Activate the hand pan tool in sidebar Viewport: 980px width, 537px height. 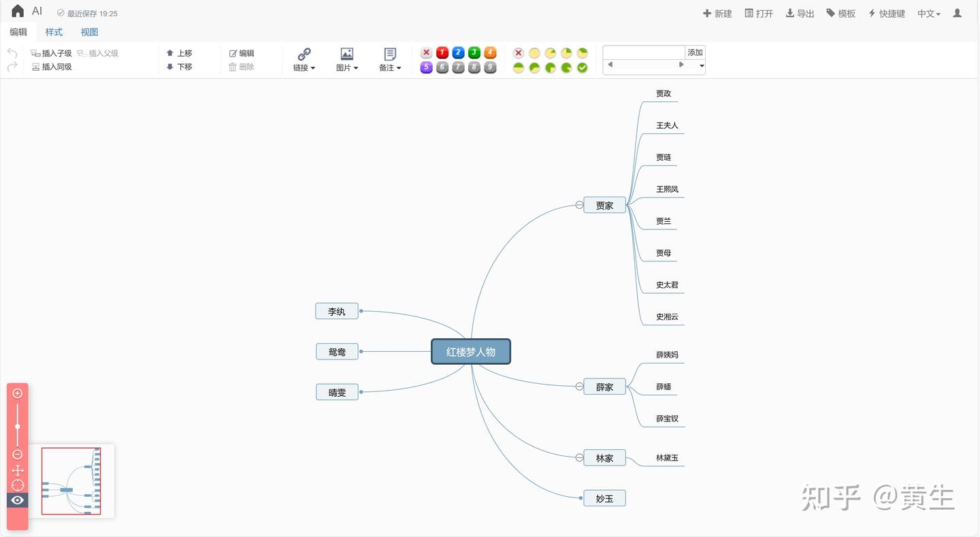coord(17,470)
